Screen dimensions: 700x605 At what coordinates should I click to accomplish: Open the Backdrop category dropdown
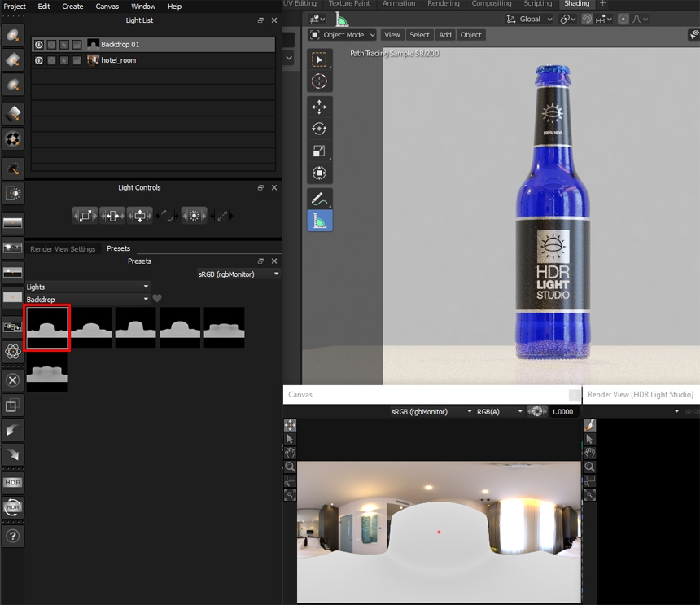(88, 299)
